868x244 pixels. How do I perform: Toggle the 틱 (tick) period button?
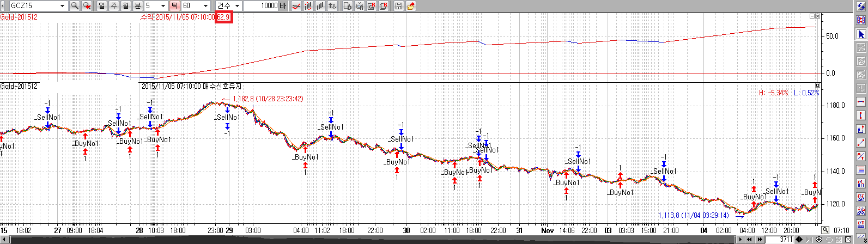coord(174,6)
